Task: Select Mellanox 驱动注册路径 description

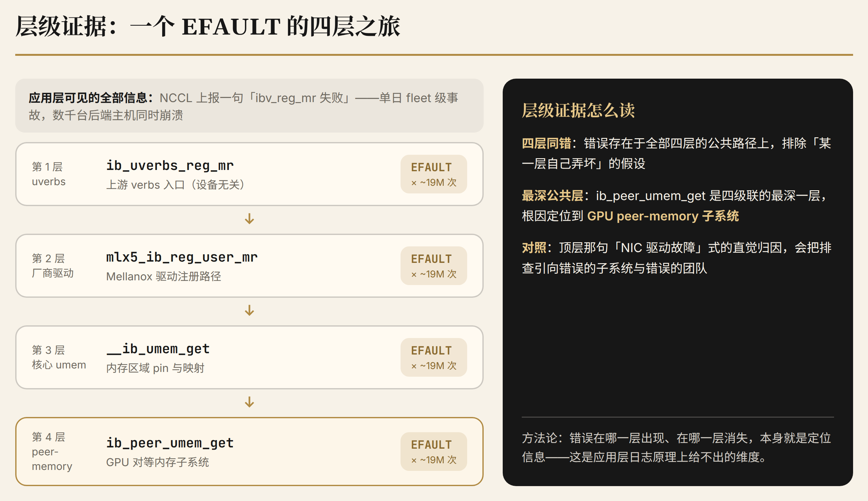Action: coord(163,276)
